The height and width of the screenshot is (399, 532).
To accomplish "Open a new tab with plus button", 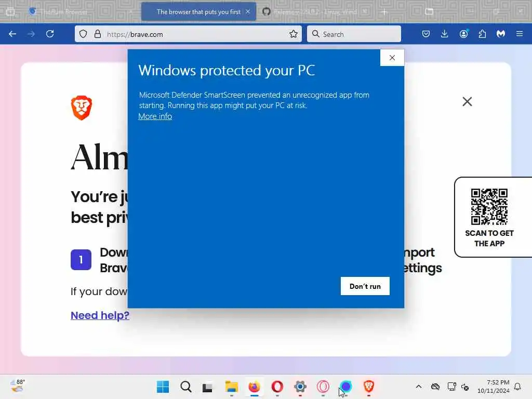I will pos(384,12).
